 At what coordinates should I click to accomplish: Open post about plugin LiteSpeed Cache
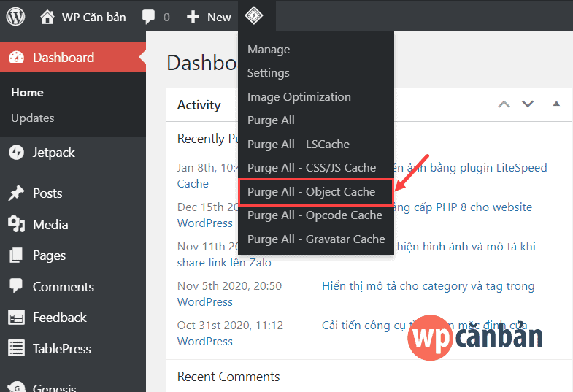[x=471, y=168]
